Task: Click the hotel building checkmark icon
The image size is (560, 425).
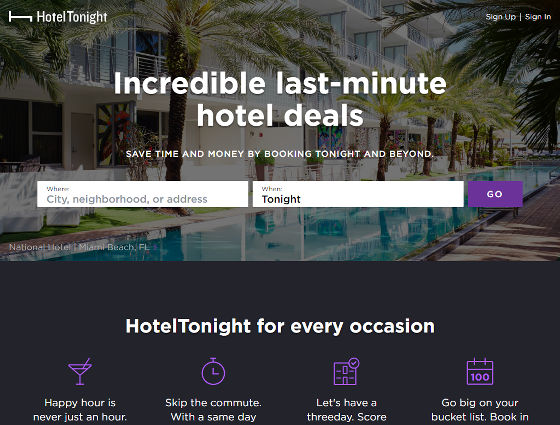Action: 346,371
